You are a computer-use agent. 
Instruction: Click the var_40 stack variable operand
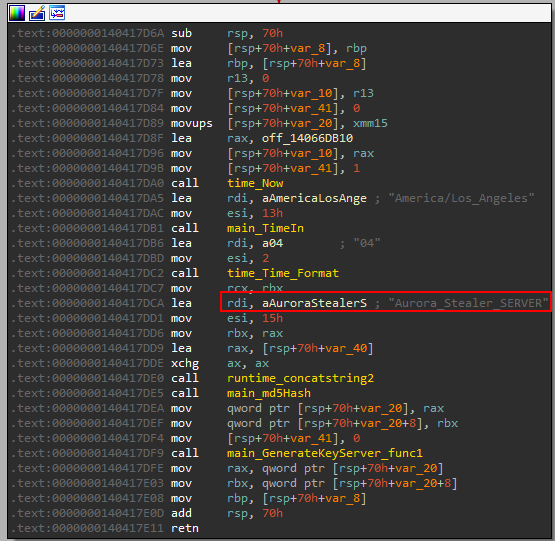coord(345,349)
